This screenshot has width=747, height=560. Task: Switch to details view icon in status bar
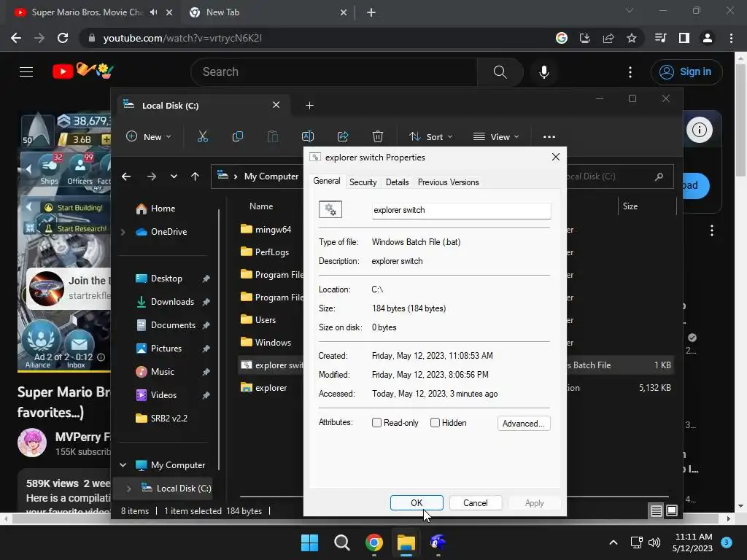(656, 511)
